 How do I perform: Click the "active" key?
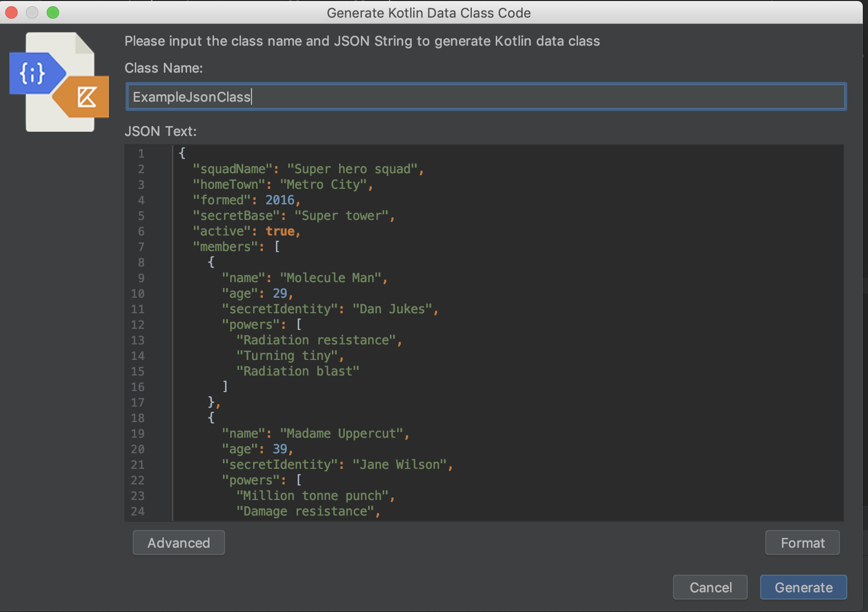(x=222, y=231)
